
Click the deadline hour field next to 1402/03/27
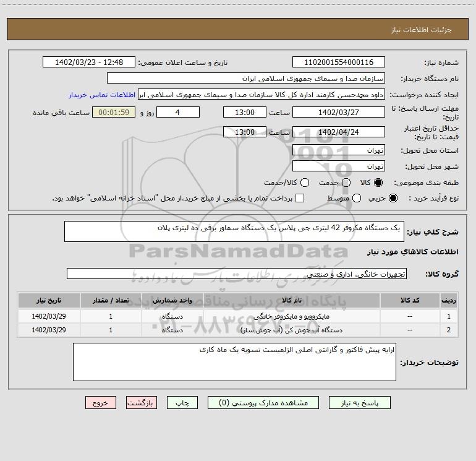point(245,112)
